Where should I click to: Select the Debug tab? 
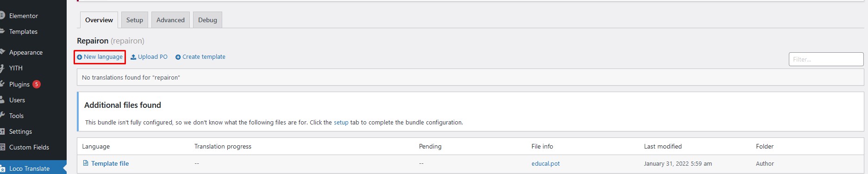point(207,20)
